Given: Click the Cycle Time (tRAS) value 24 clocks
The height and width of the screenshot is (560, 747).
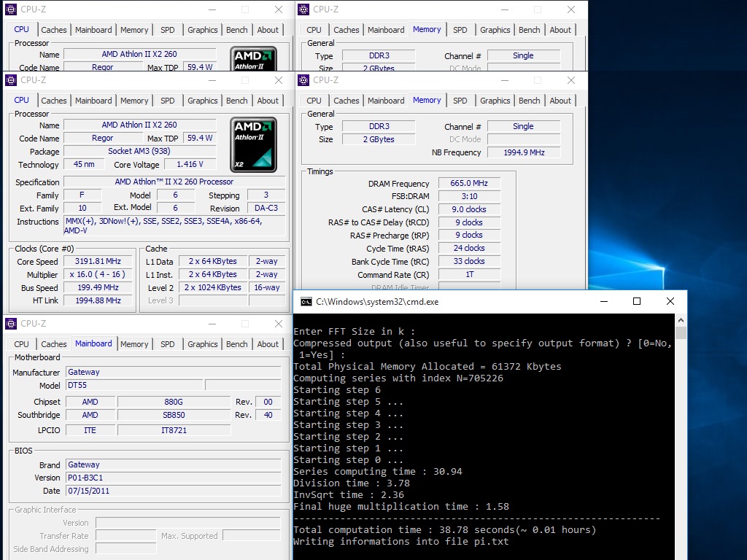Looking at the screenshot, I should click(x=469, y=248).
